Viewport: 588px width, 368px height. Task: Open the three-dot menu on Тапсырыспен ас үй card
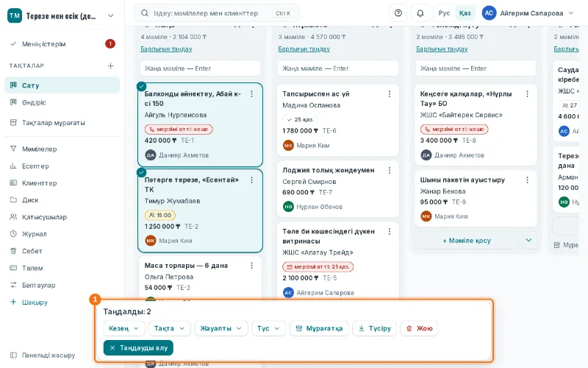point(390,94)
